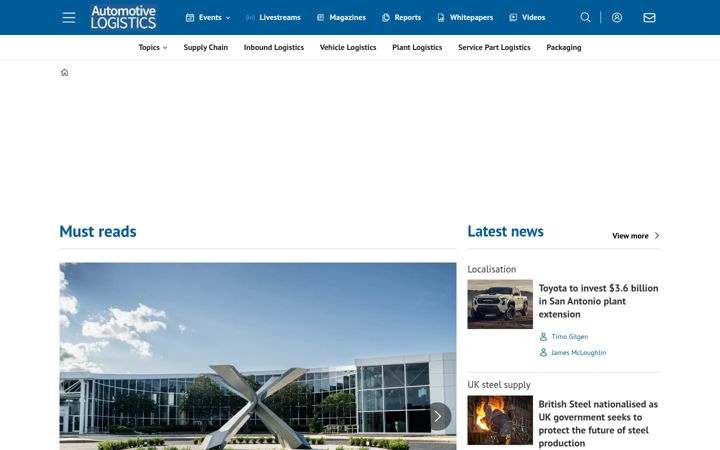720x450 pixels.
Task: Expand the Topics dropdown
Action: (153, 47)
